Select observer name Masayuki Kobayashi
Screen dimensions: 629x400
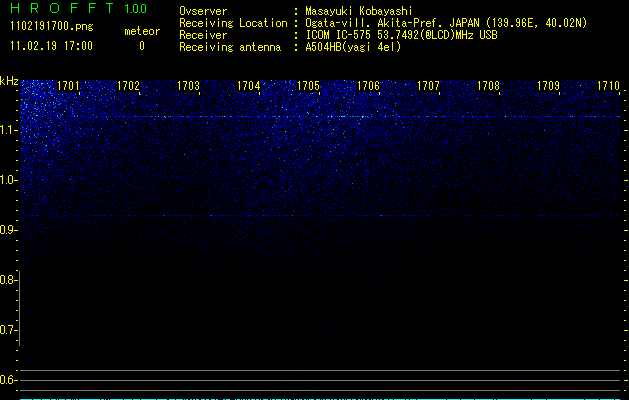click(359, 11)
